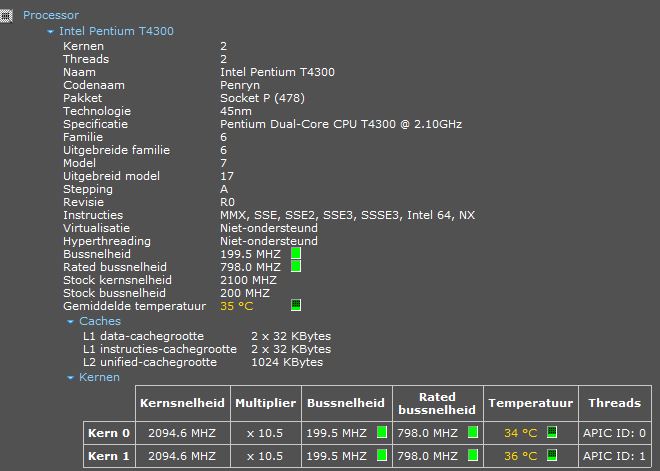The image size is (660, 471).
Task: Click the Stepping label
Action: click(x=88, y=189)
